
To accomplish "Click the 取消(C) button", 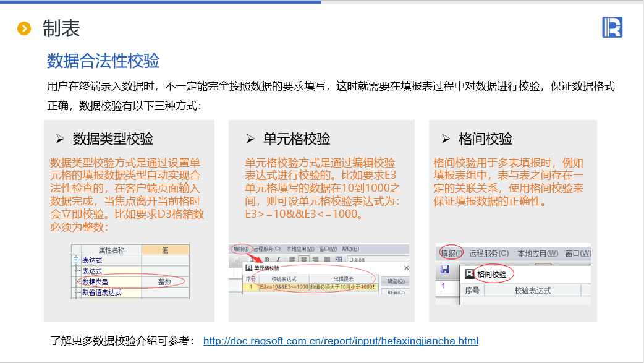I will pos(395,293).
